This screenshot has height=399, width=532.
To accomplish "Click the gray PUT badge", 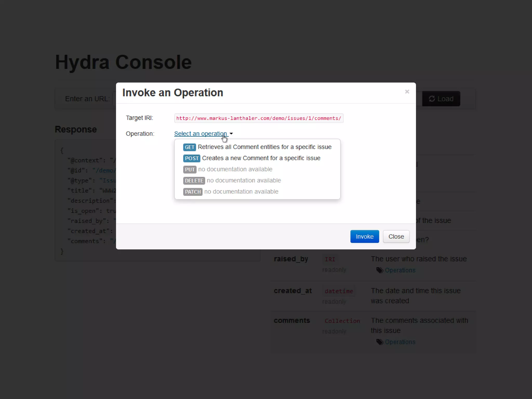I will pyautogui.click(x=190, y=170).
